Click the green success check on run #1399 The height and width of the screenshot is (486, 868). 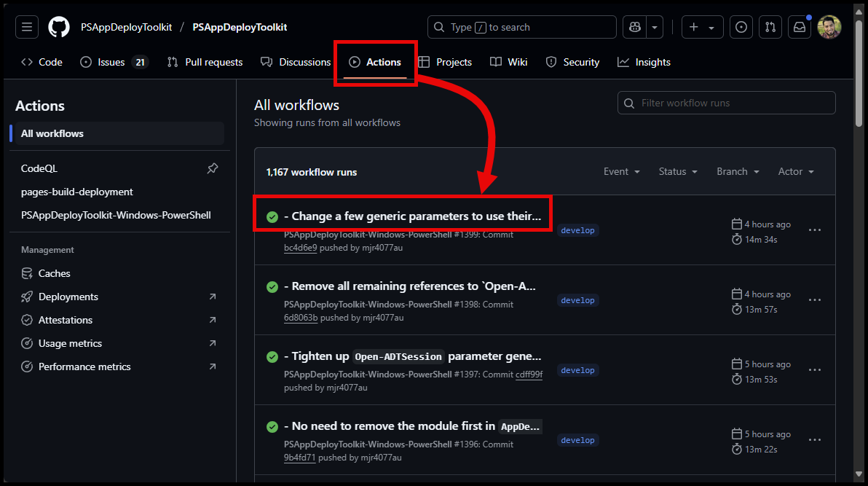[x=272, y=216]
